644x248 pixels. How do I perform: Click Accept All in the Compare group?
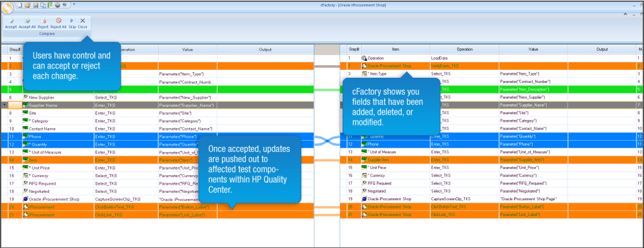pos(27,23)
